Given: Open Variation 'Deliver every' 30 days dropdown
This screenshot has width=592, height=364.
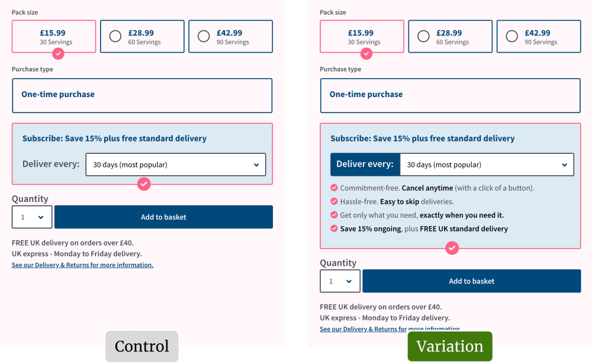Looking at the screenshot, I should (x=487, y=165).
